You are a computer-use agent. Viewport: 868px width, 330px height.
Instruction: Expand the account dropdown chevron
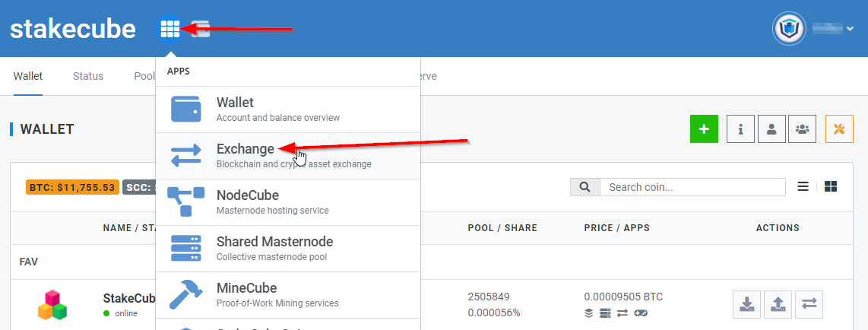[x=851, y=30]
